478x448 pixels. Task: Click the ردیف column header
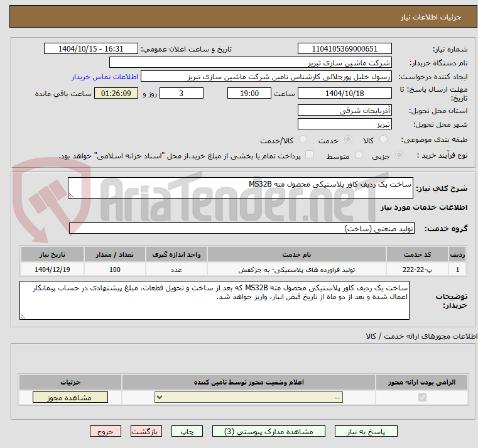point(457,254)
